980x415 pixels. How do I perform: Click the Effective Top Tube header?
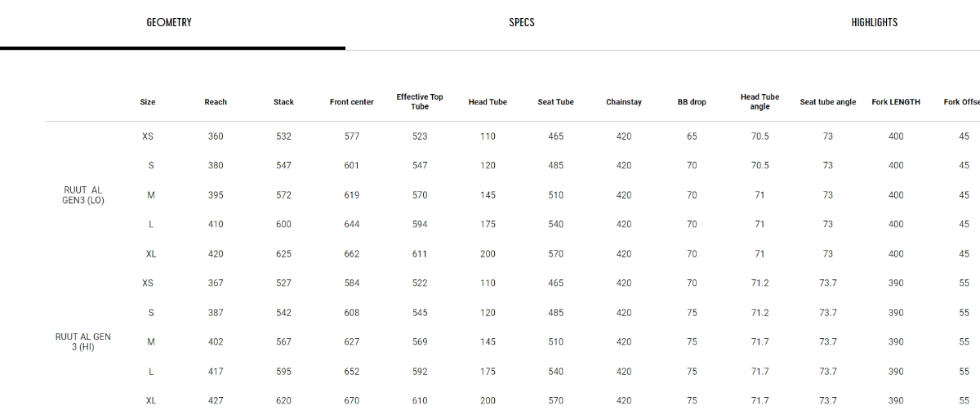pos(420,101)
